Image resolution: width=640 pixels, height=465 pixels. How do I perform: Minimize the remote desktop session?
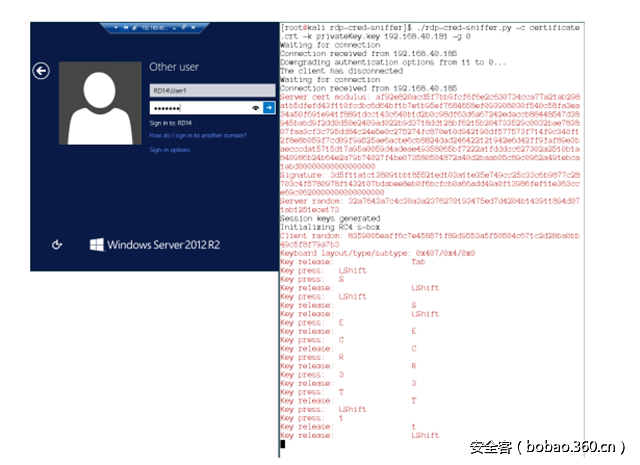(x=174, y=29)
